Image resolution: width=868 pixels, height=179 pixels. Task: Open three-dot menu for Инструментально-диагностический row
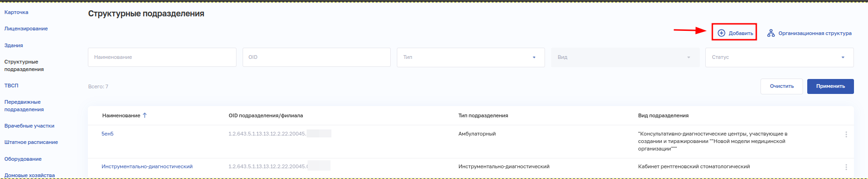[846, 167]
